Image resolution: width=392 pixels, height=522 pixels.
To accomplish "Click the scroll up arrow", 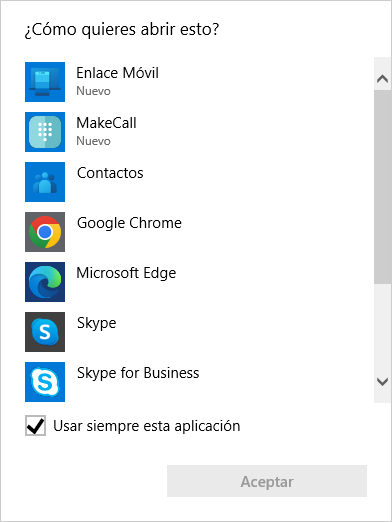I will [382, 79].
